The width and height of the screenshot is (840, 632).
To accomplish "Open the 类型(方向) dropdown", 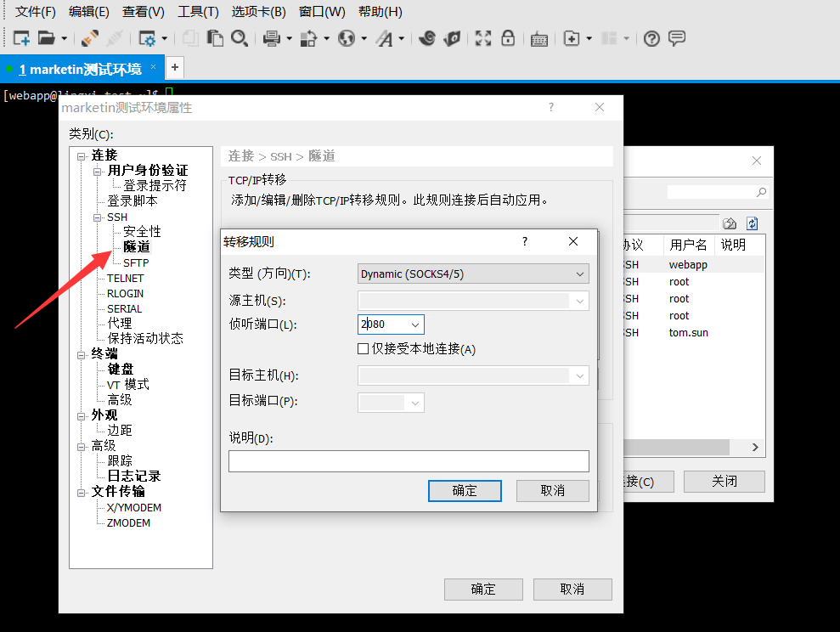I will click(x=472, y=274).
